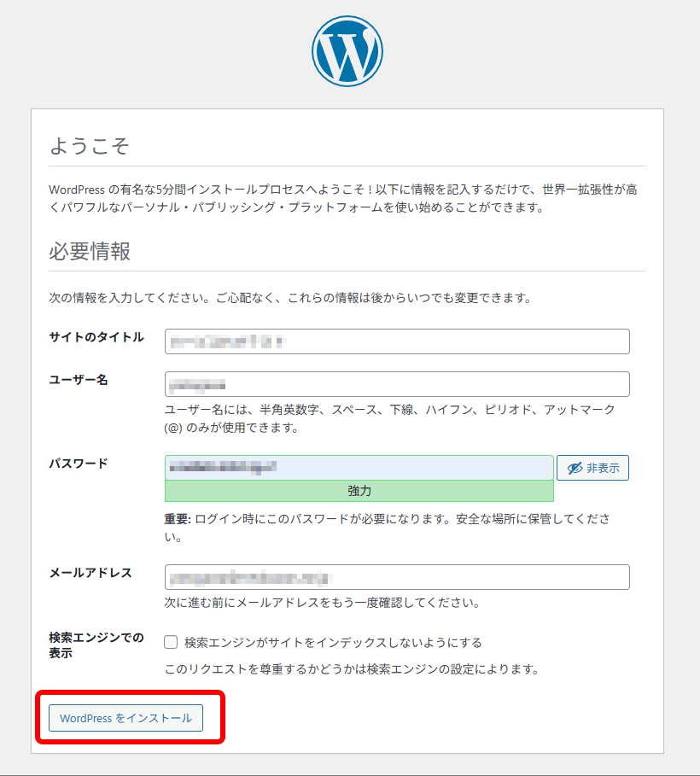Click the username allowed-characters hint text
Viewport: 700px width, 776px height.
[389, 418]
